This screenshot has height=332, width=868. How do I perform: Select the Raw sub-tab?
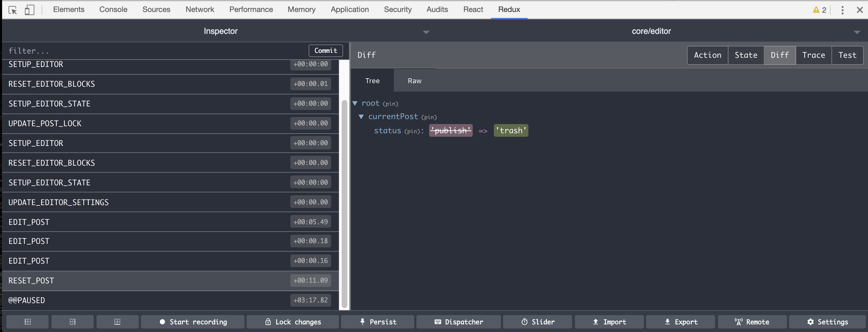415,81
